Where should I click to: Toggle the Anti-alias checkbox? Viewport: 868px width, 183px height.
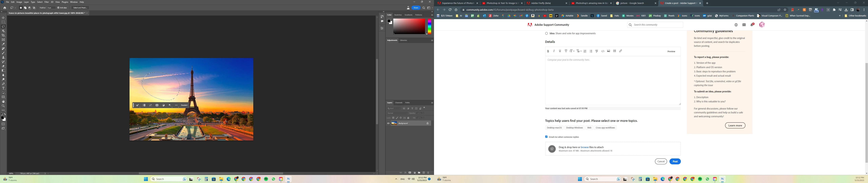(58, 8)
